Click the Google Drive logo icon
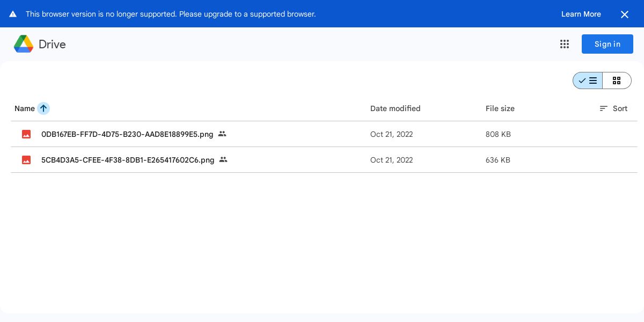The width and height of the screenshot is (644, 322). [24, 44]
